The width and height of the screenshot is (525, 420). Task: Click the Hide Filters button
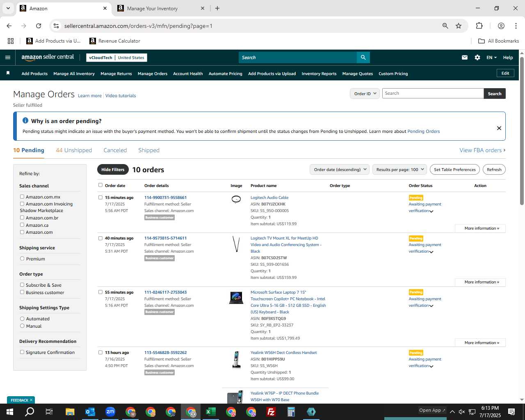(113, 170)
